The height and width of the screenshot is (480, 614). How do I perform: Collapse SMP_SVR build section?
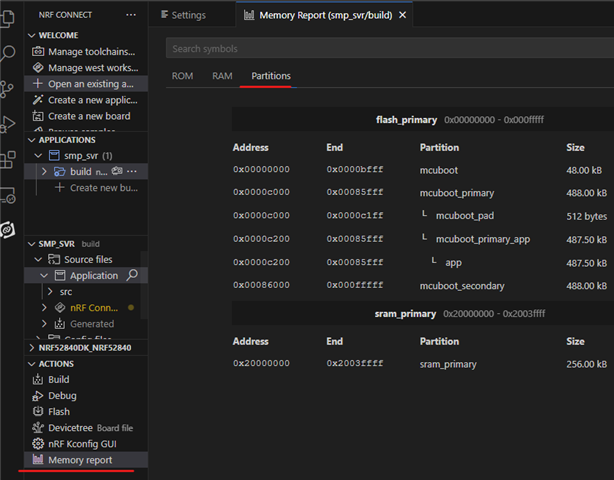32,244
